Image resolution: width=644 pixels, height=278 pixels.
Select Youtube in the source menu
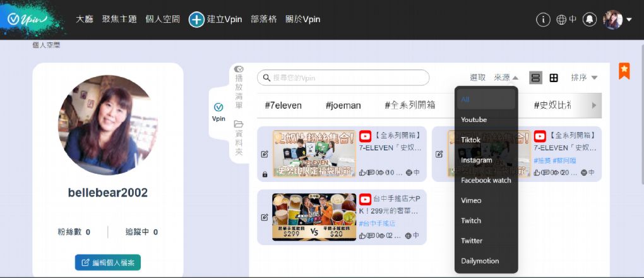[x=486, y=119]
